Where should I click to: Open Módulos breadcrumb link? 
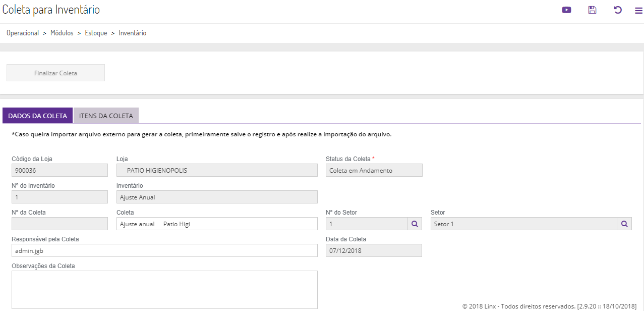pos(62,33)
